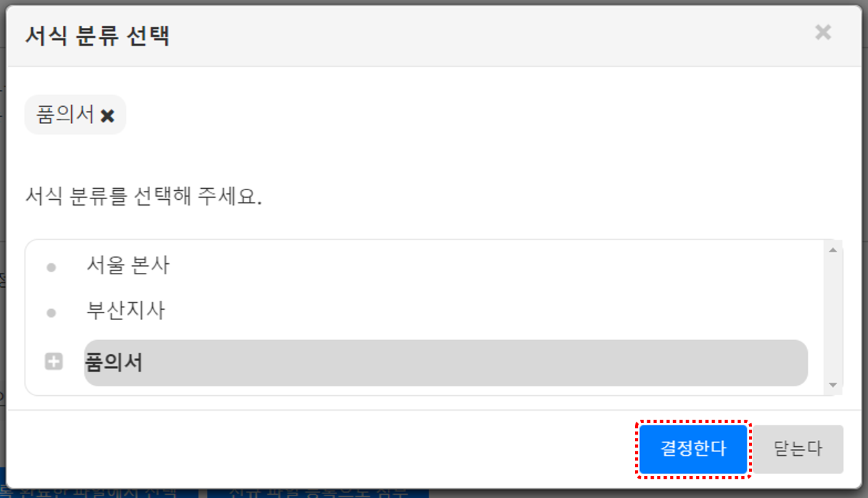
Task: Click the blank footer area left of 결정한다
Action: pyautogui.click(x=324, y=449)
